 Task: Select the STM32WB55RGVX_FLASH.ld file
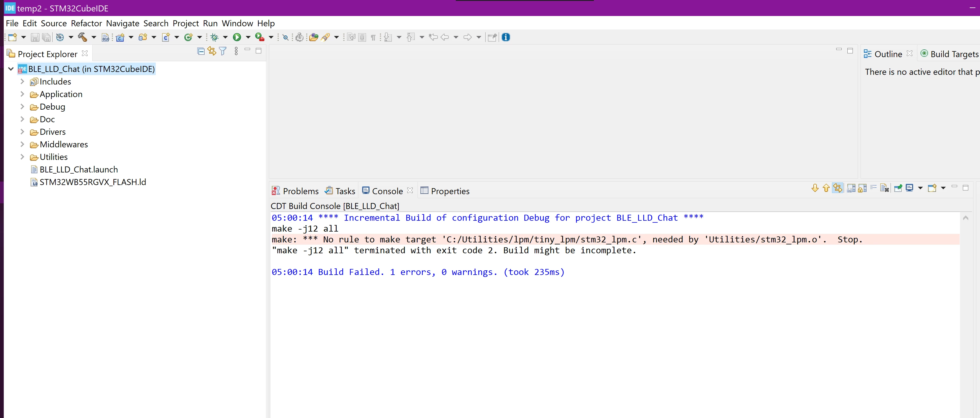[x=88, y=182]
